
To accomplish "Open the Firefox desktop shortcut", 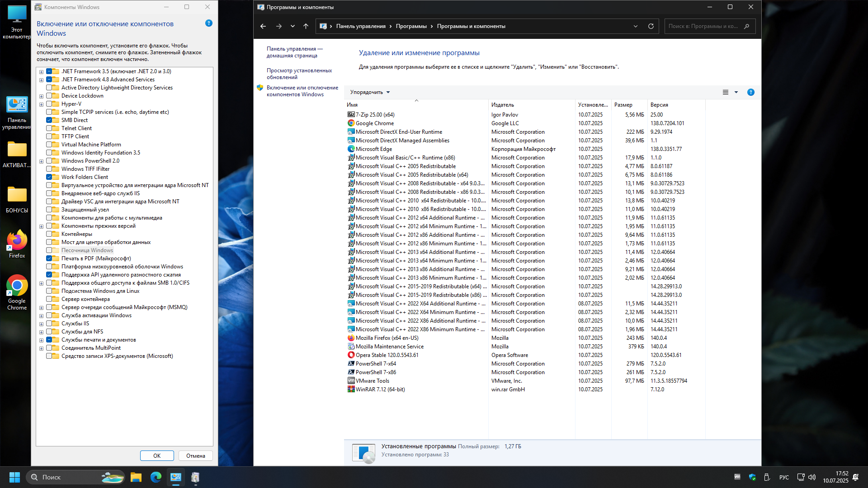I will [x=17, y=244].
